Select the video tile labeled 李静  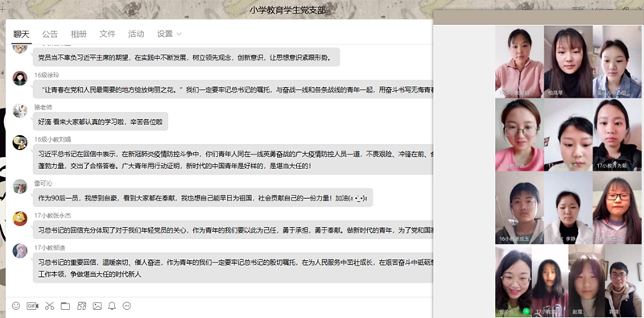(x=568, y=208)
